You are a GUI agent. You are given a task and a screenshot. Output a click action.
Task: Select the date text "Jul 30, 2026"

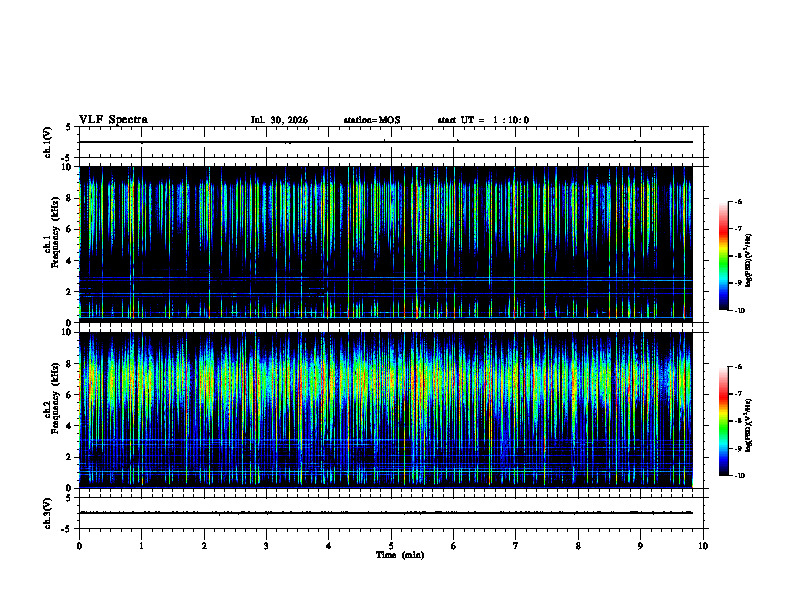pyautogui.click(x=279, y=120)
